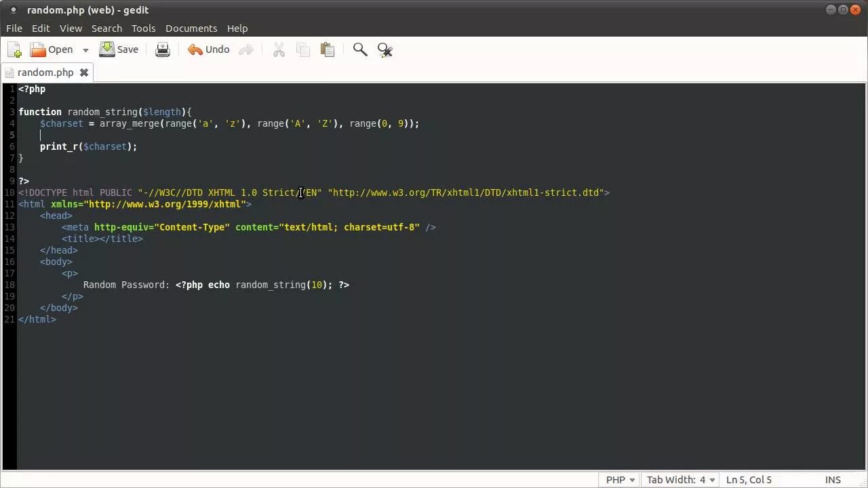868x488 pixels.
Task: Cut selection with the scissors icon
Action: pos(279,49)
